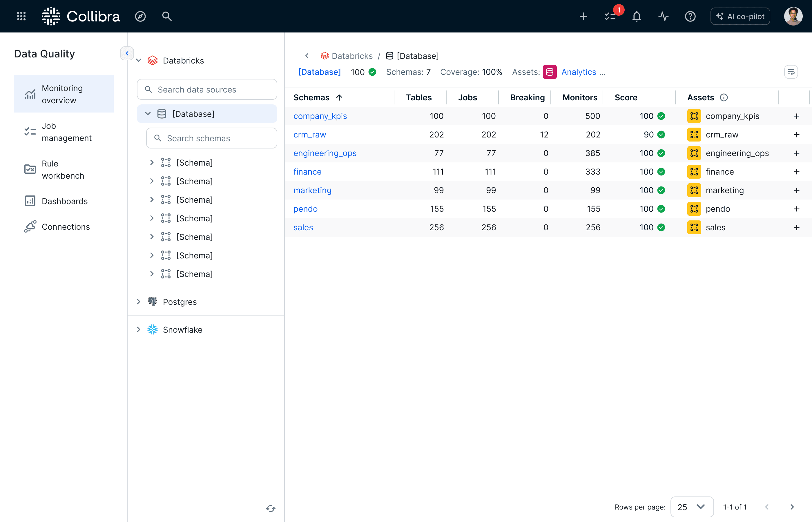
Task: Click the create plus icon in header
Action: pos(583,16)
